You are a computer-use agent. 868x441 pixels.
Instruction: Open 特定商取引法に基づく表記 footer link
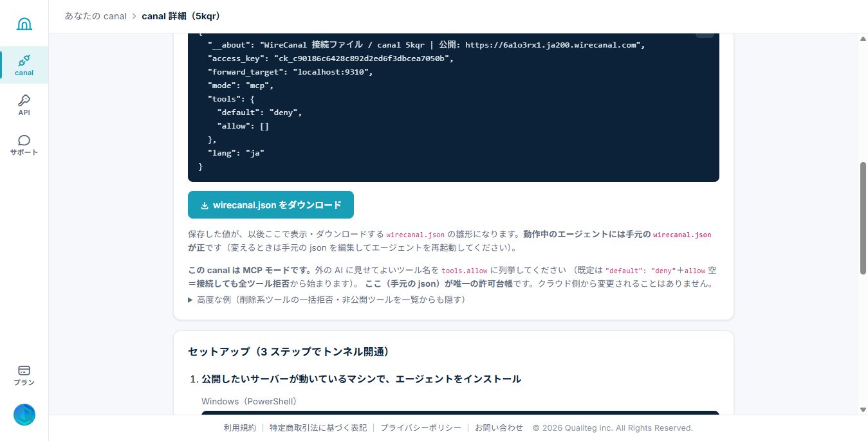(319, 428)
